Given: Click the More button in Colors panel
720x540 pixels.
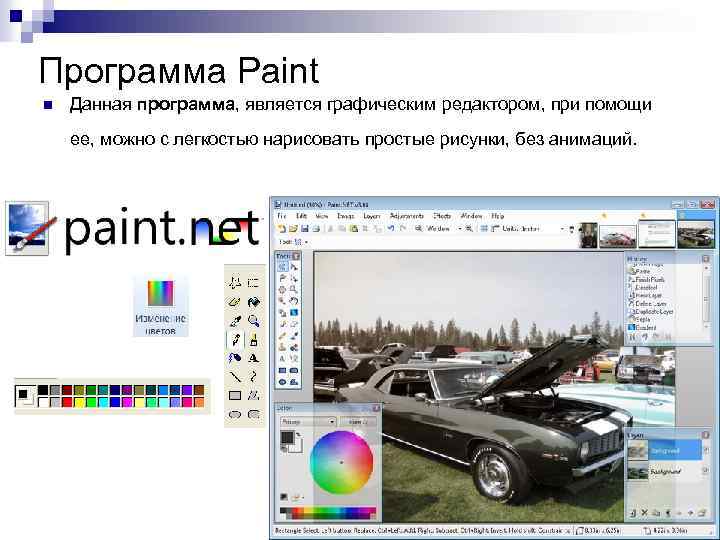Looking at the screenshot, I should tap(358, 421).
